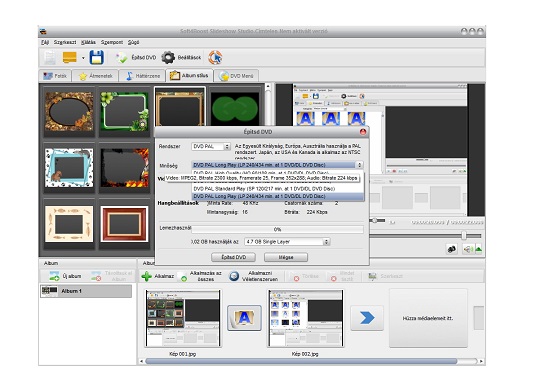Click the new project document icon
The image size is (550, 392).
[50, 58]
